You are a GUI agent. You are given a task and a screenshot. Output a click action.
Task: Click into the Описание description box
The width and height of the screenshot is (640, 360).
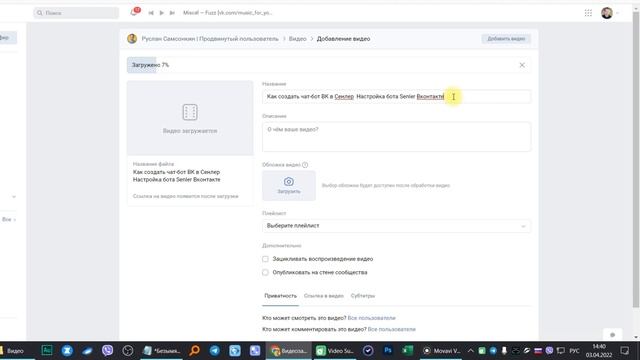[x=396, y=137]
